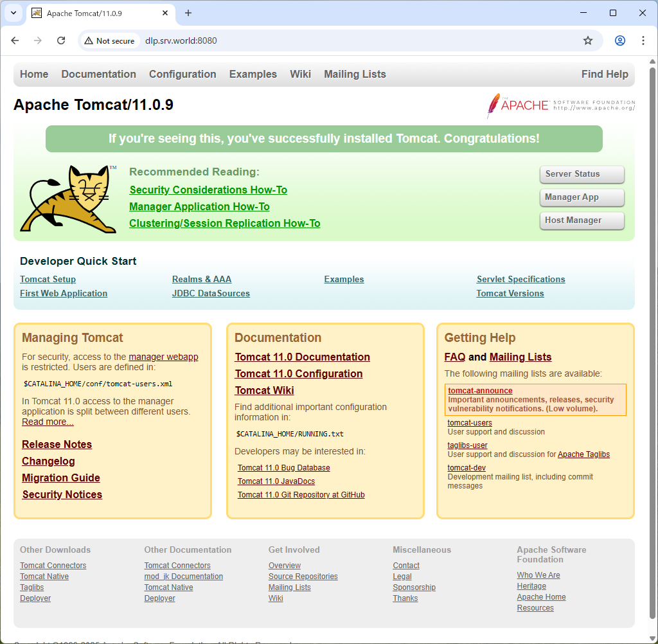Open the tab search dropdown arrow
The width and height of the screenshot is (658, 644).
coord(13,13)
